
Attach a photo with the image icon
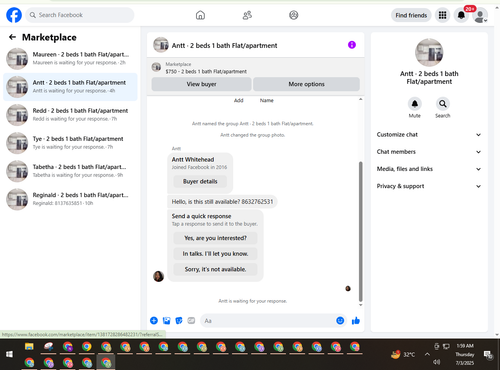pos(166,321)
